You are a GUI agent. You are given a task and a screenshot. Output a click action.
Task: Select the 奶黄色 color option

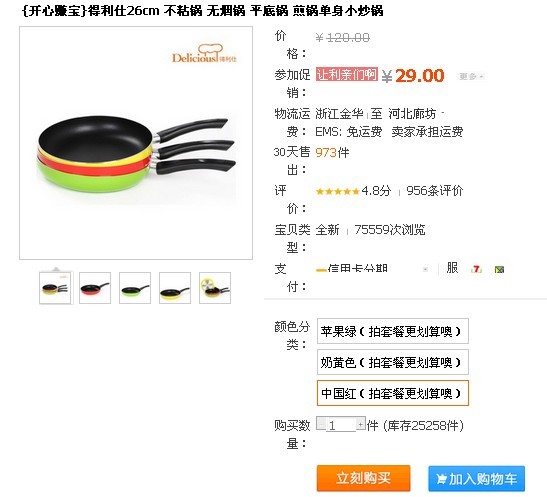[x=392, y=362]
